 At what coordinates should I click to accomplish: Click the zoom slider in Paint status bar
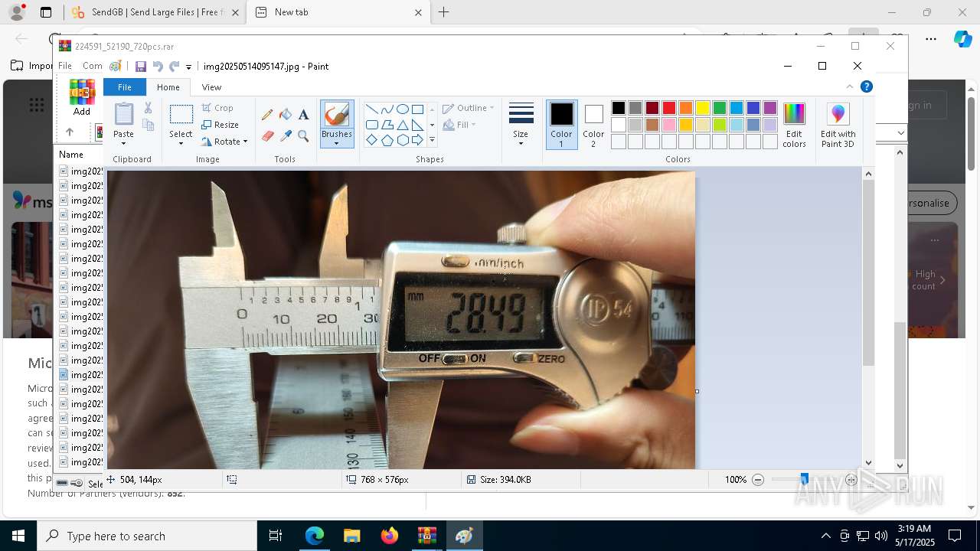click(804, 480)
